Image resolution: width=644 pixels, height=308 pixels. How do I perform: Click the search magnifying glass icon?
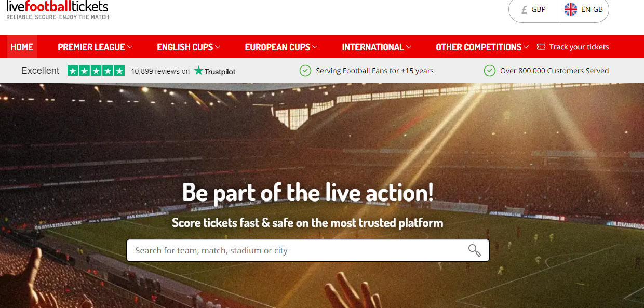point(474,250)
